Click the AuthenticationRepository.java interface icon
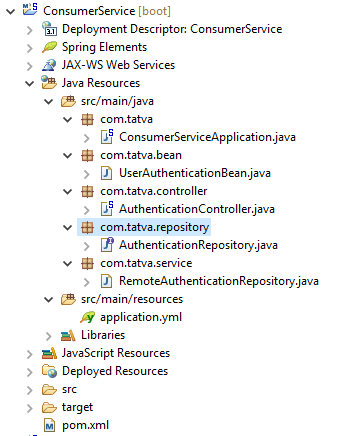The image size is (361, 436). (107, 245)
